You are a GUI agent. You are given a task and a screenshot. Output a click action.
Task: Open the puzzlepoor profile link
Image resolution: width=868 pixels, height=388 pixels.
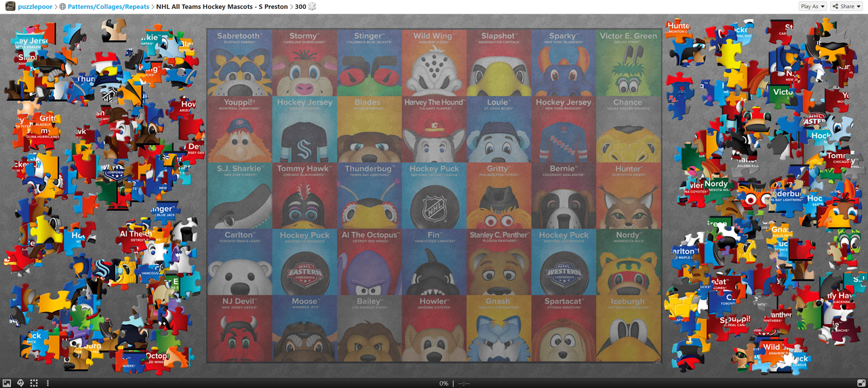point(35,6)
